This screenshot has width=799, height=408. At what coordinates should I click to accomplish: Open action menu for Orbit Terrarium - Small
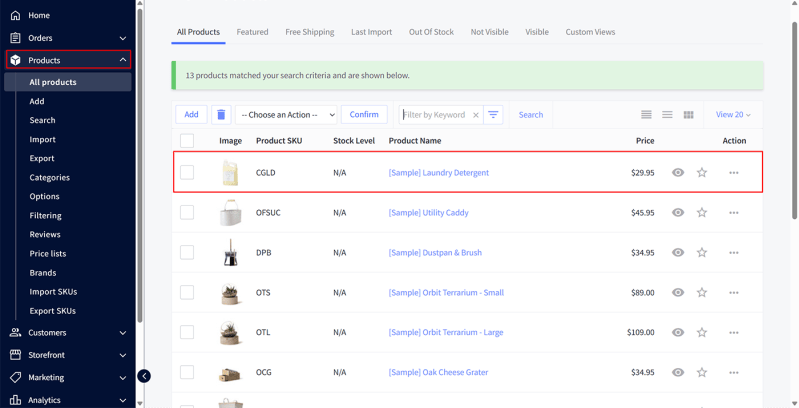click(x=734, y=292)
